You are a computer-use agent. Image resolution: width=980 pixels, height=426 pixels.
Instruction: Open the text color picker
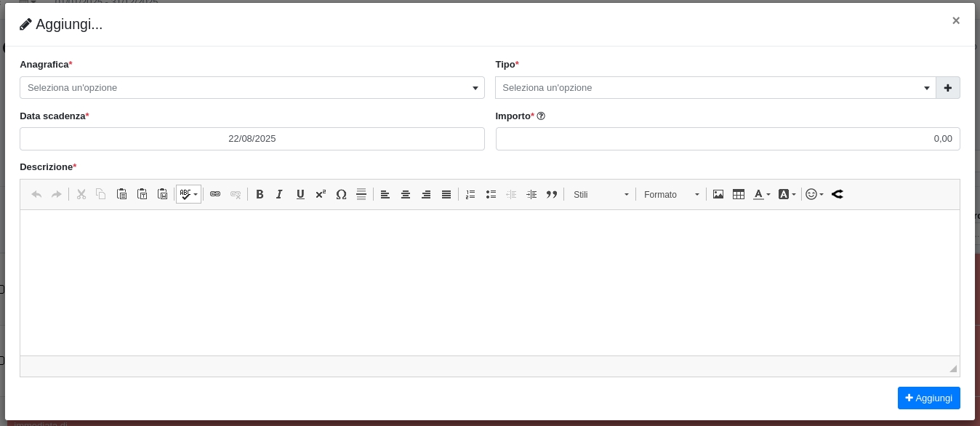[761, 194]
